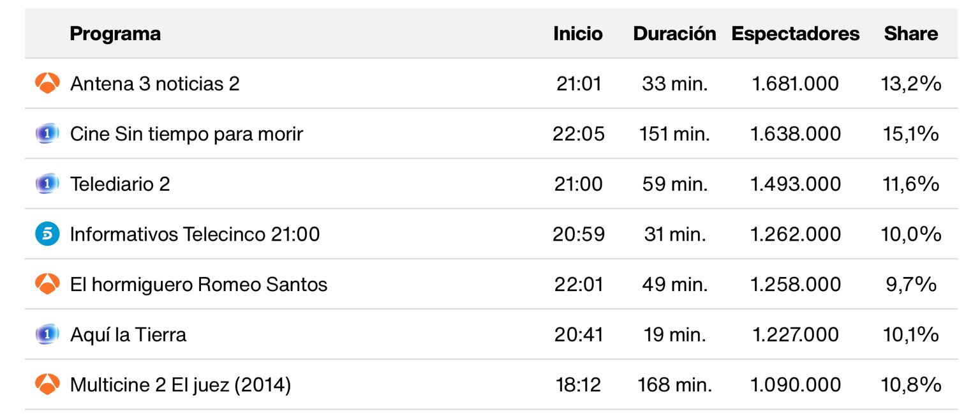This screenshot has height=418, width=980.
Task: Select the Aquí la Tierra program
Action: click(x=128, y=334)
